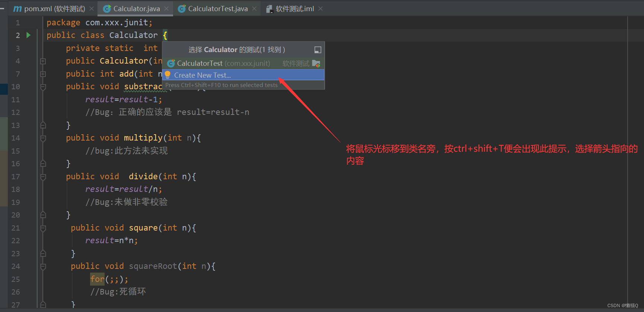This screenshot has width=644, height=312.
Task: Click result=n*n statement on line 22
Action: (111, 241)
